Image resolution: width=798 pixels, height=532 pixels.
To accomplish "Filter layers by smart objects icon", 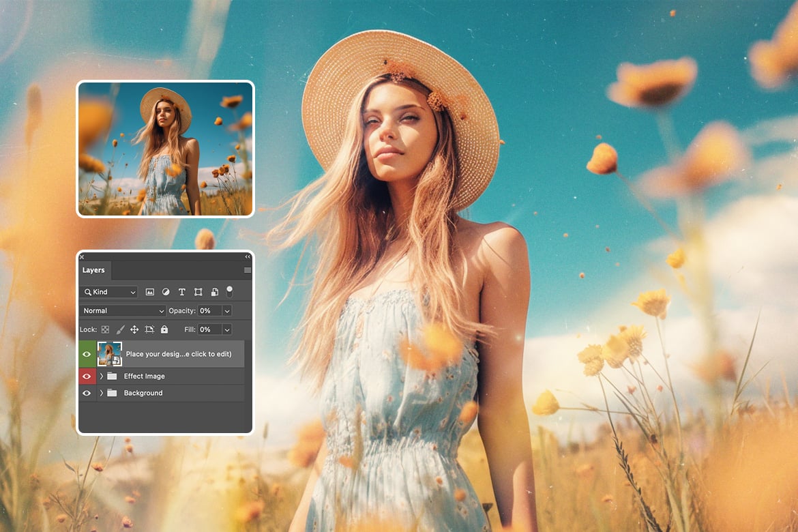I will [x=214, y=292].
